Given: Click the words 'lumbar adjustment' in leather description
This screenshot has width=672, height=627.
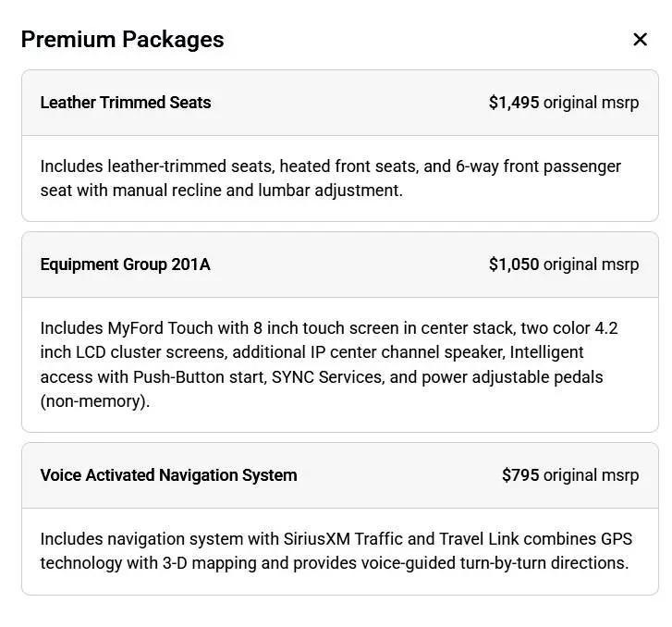Looking at the screenshot, I should pos(330,191).
